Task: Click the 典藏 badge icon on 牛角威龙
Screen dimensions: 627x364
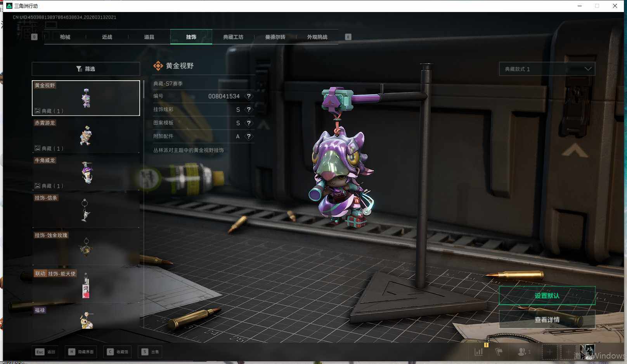Action: point(38,186)
